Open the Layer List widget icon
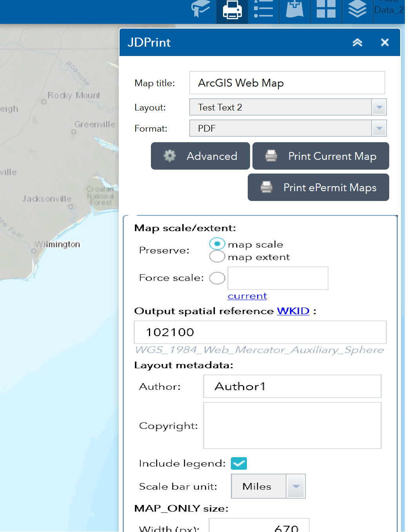 357,11
